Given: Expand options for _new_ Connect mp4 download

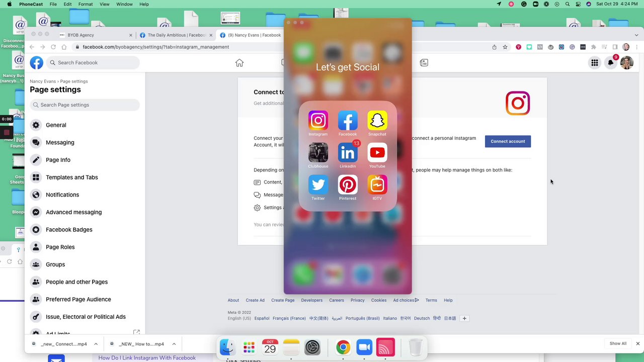Looking at the screenshot, I should click(96, 344).
